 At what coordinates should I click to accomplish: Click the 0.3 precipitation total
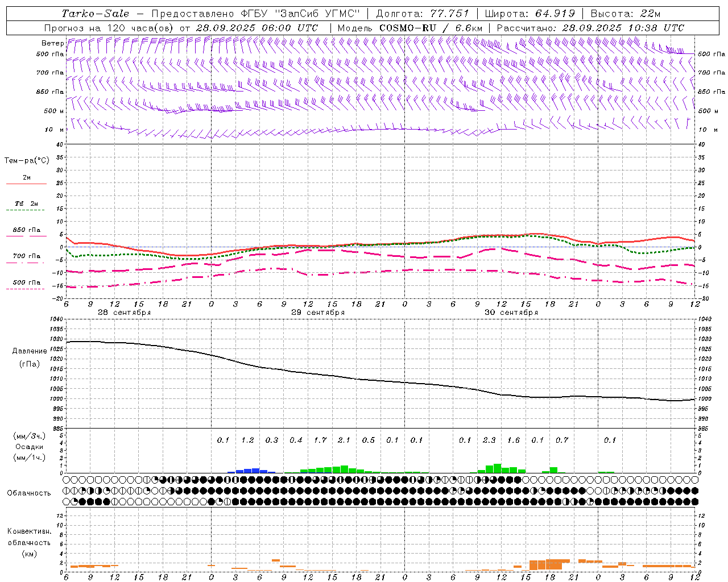click(x=272, y=440)
